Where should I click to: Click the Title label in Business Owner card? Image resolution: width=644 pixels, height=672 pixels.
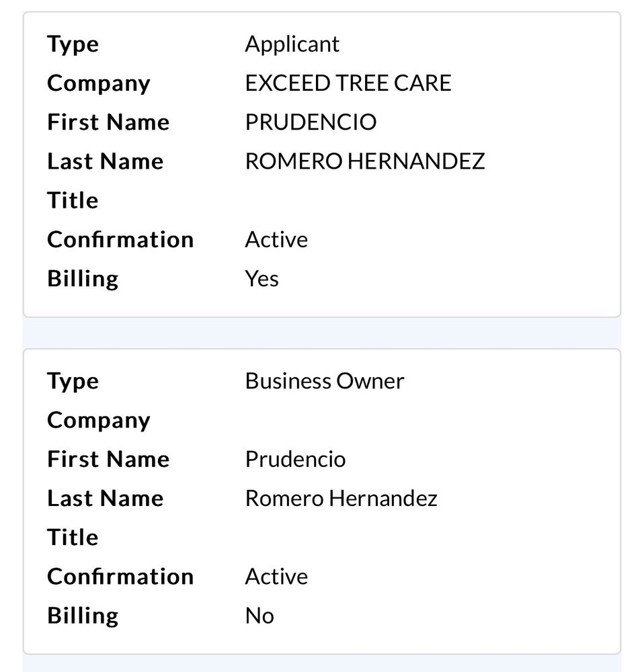click(73, 537)
